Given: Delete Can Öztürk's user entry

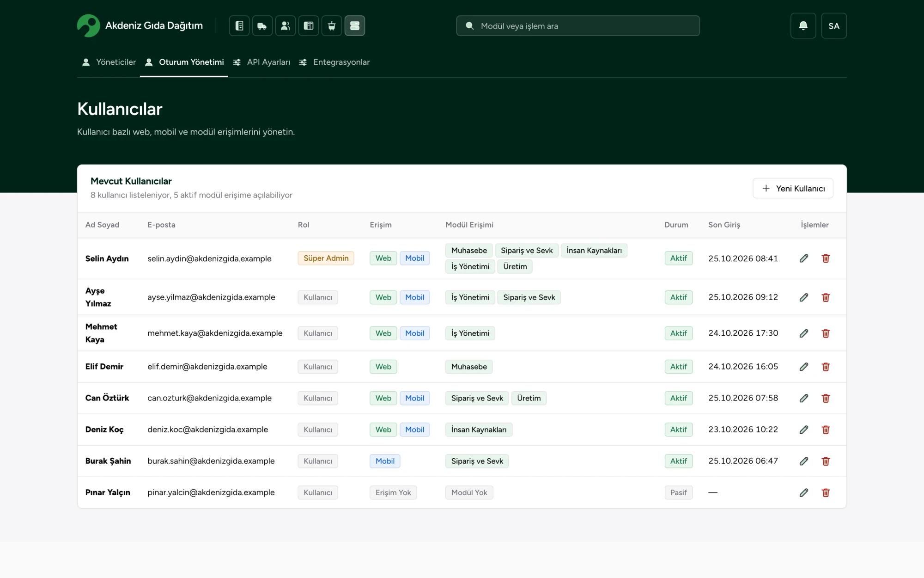Looking at the screenshot, I should tap(826, 398).
